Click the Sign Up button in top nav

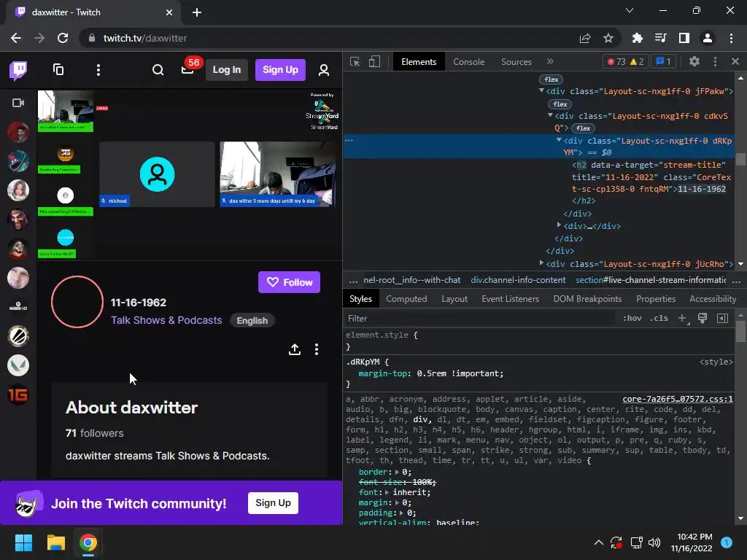point(281,70)
